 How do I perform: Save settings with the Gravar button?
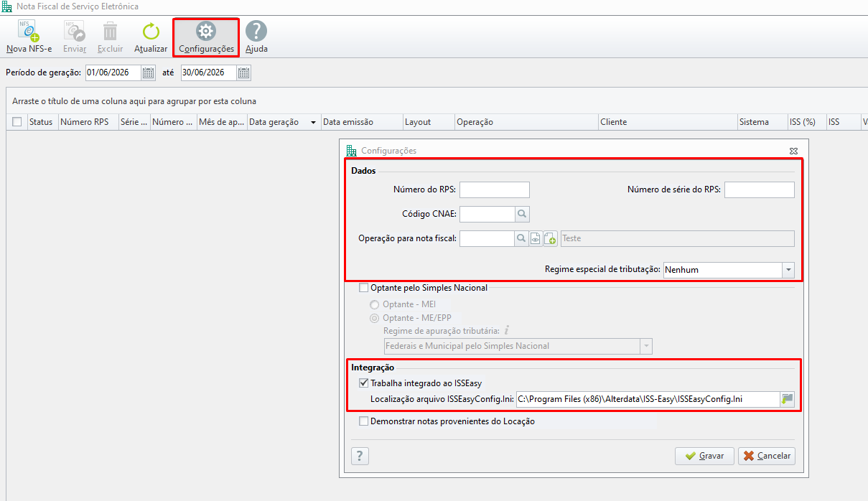(704, 456)
